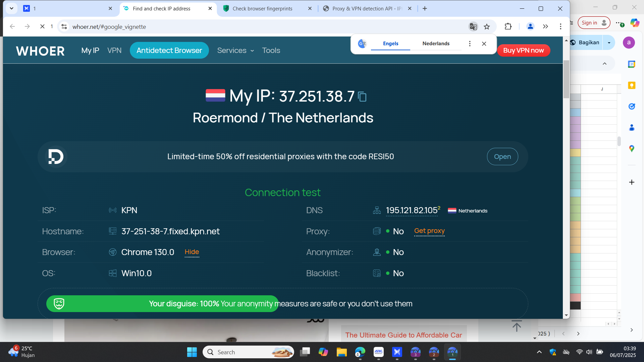
Task: Open the tab search dropdown arrow
Action: tap(11, 8)
